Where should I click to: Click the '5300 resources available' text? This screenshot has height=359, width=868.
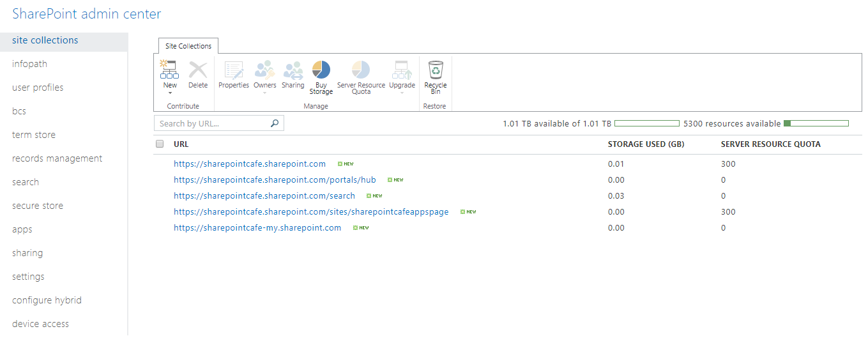coord(732,124)
